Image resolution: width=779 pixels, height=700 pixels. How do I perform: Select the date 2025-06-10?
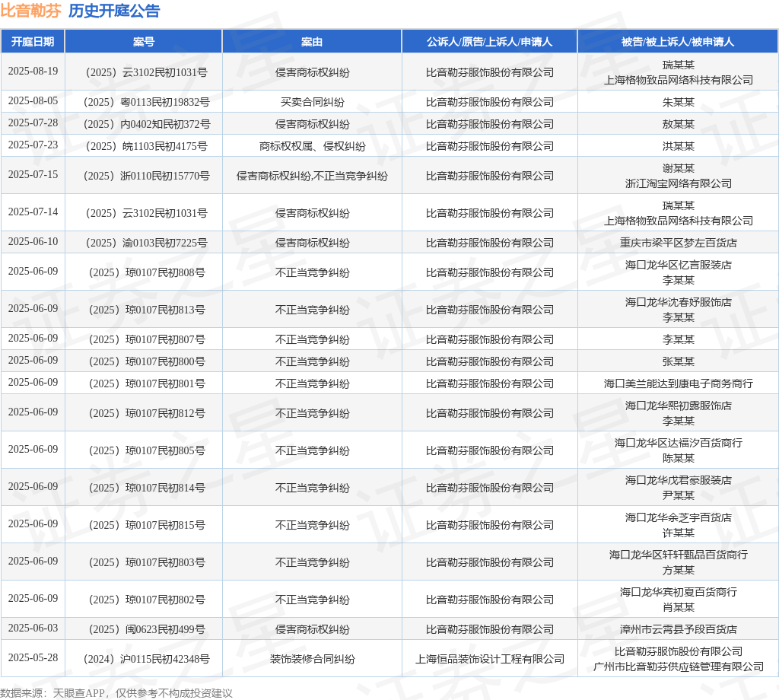point(33,241)
